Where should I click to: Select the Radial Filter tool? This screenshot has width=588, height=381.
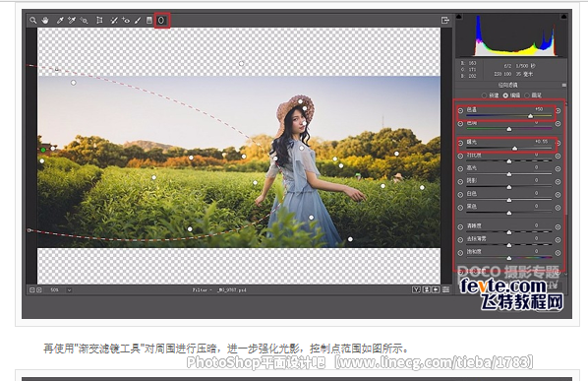coord(161,21)
